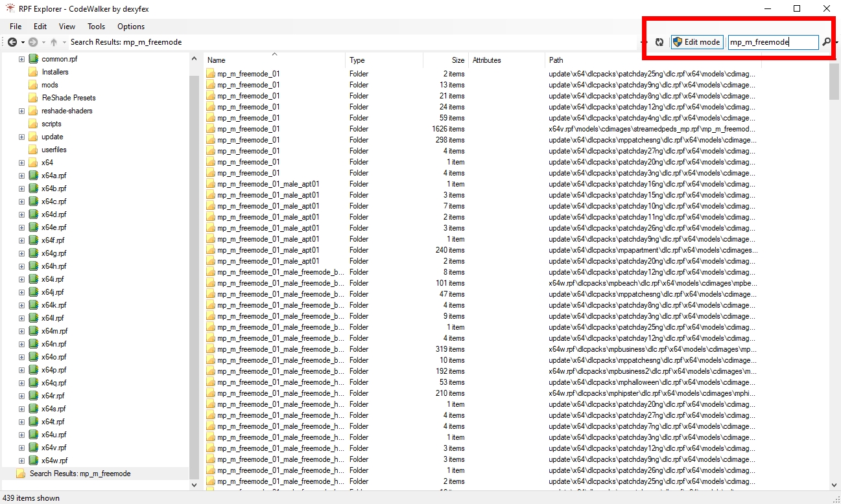The image size is (841, 504).
Task: Click the Refresh icon beside Edit mode
Action: click(x=659, y=42)
